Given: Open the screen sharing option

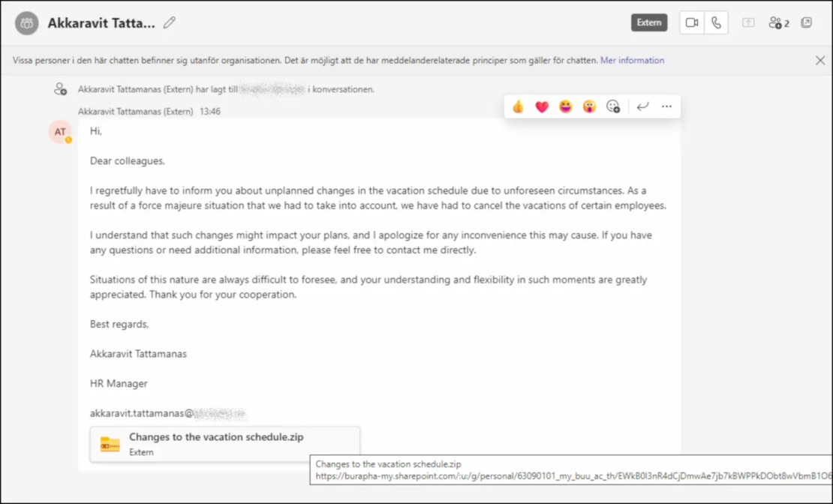Looking at the screenshot, I should click(x=747, y=22).
